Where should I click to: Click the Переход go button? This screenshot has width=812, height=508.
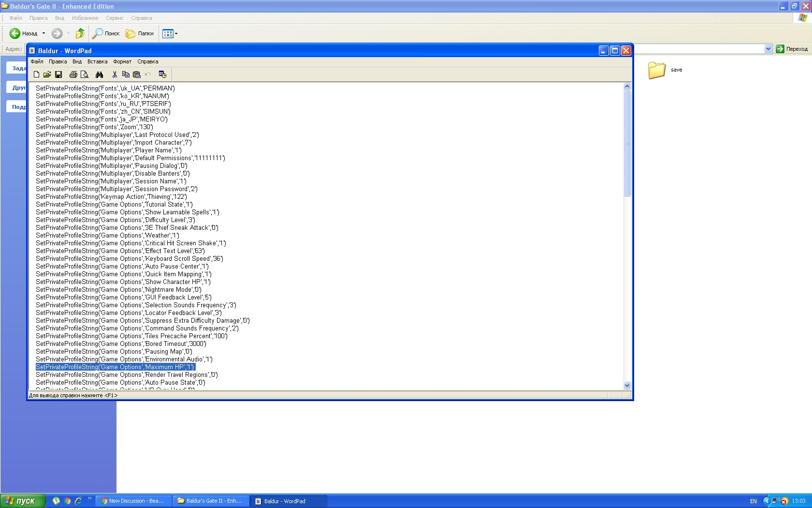792,49
